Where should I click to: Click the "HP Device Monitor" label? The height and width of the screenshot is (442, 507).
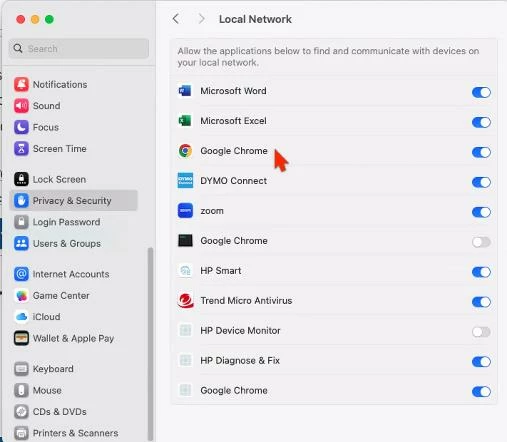240,331
